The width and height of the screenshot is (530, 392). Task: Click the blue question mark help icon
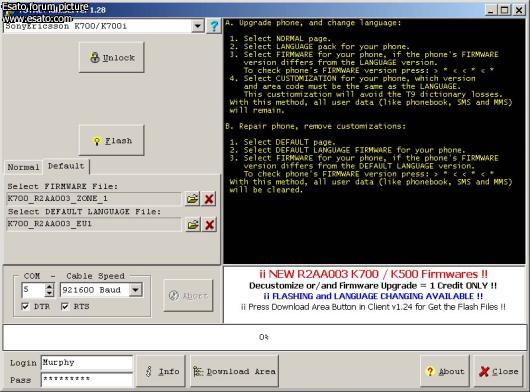pyautogui.click(x=214, y=26)
